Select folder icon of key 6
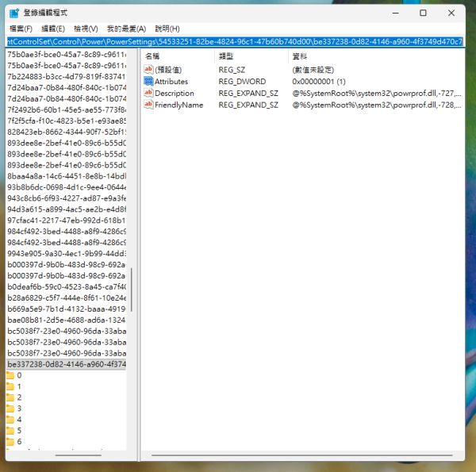The image size is (476, 472). 10,442
